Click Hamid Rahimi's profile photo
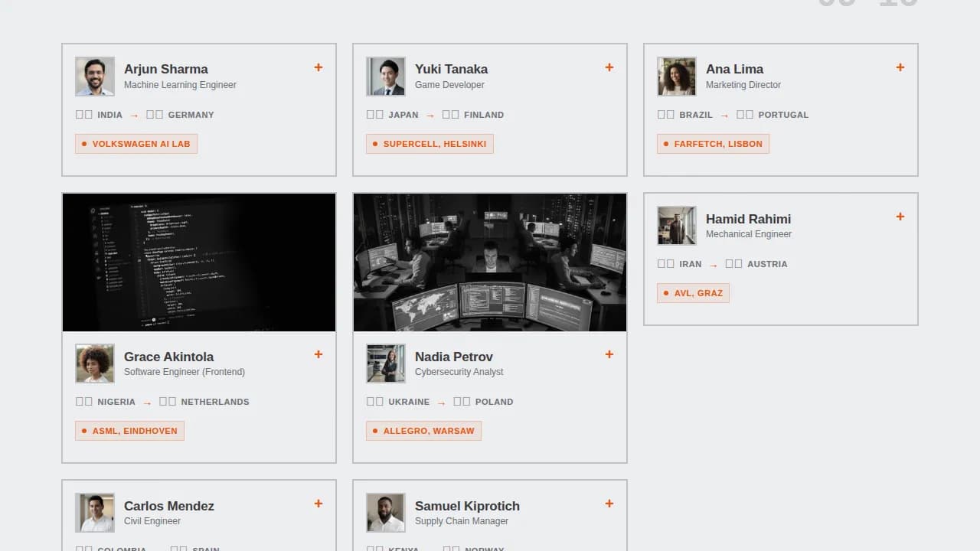Viewport: 980px width, 551px height. [x=677, y=226]
